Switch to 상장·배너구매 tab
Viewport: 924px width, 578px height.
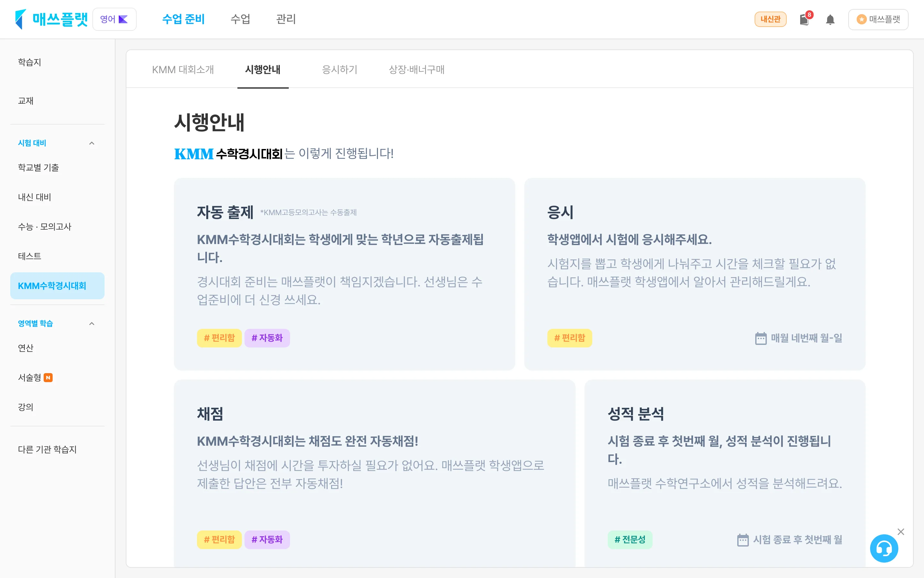coord(416,69)
